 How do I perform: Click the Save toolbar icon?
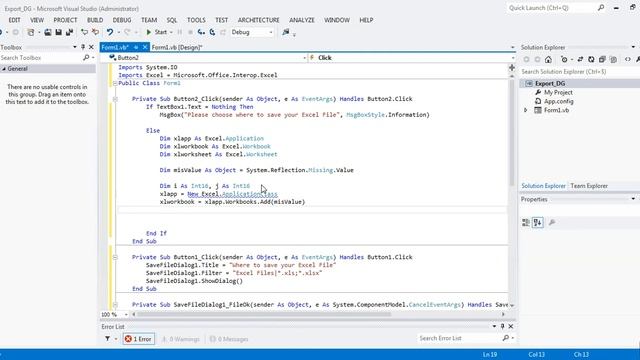[x=58, y=32]
